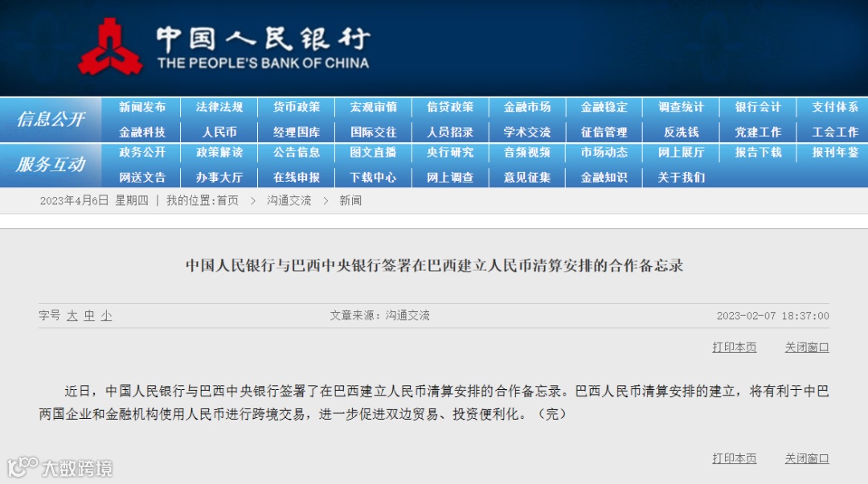Screen dimensions: 868x484
Task: Open 政务公开 under 服务互动
Action: (x=142, y=152)
